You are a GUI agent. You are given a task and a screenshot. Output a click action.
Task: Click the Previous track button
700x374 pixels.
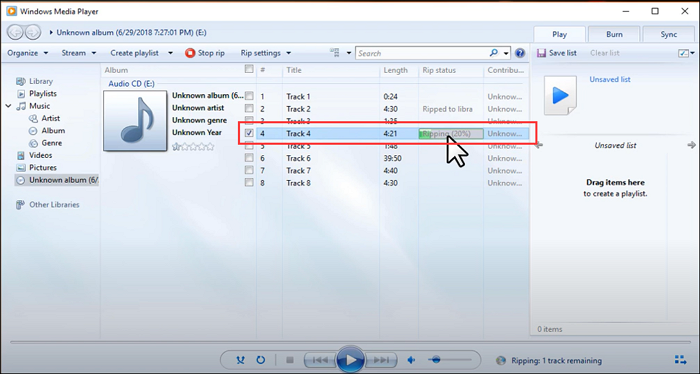(x=320, y=360)
